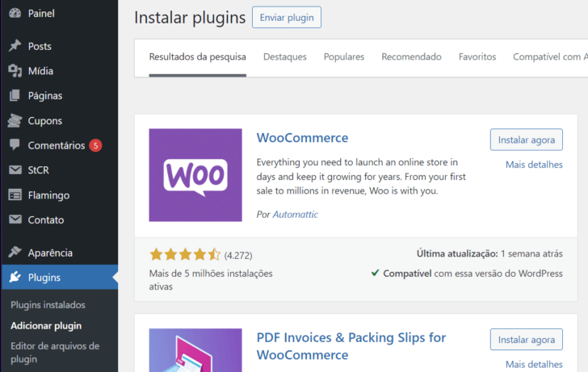The height and width of the screenshot is (372, 588).
Task: Switch to the Recomendado tab
Action: point(411,57)
